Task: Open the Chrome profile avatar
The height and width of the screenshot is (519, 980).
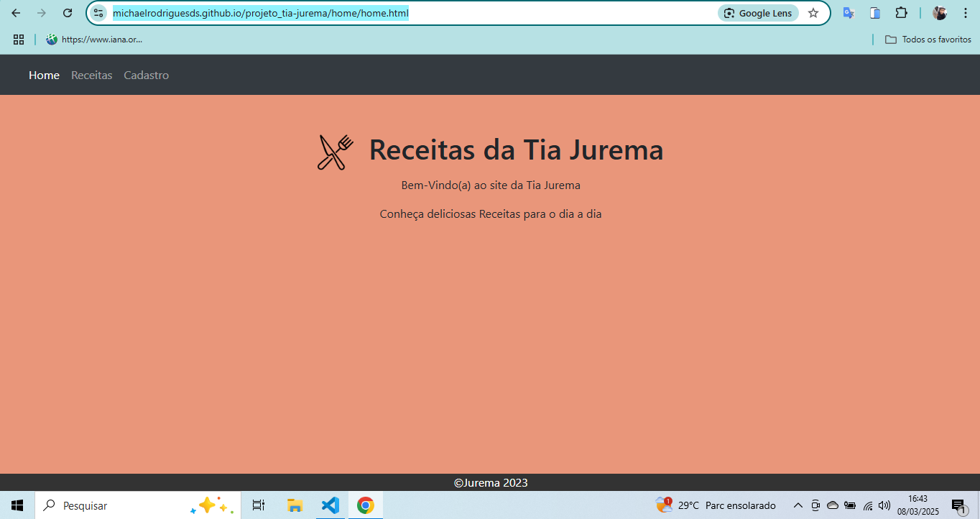Action: tap(940, 12)
